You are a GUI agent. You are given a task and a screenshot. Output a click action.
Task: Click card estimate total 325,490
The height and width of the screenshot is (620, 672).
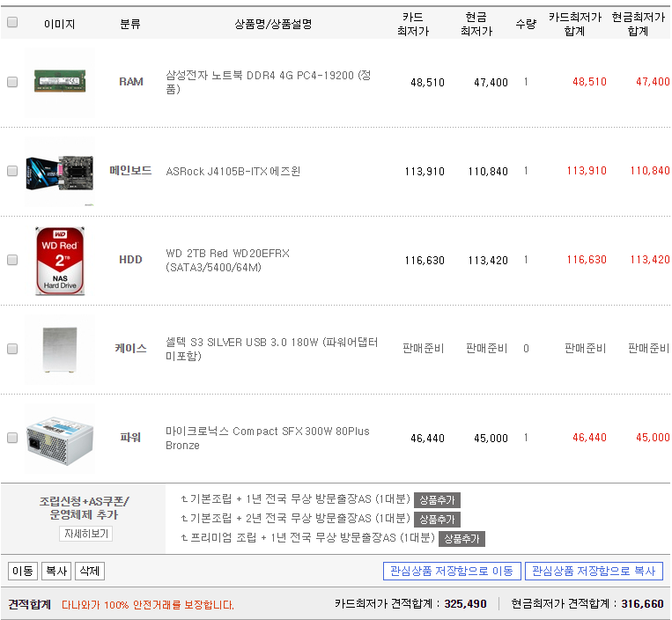465,604
